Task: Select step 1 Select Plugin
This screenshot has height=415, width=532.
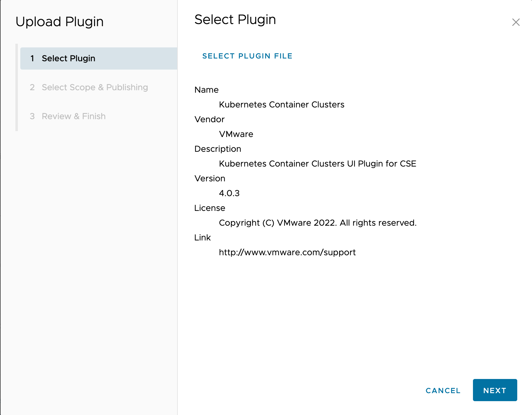Action: pos(99,58)
